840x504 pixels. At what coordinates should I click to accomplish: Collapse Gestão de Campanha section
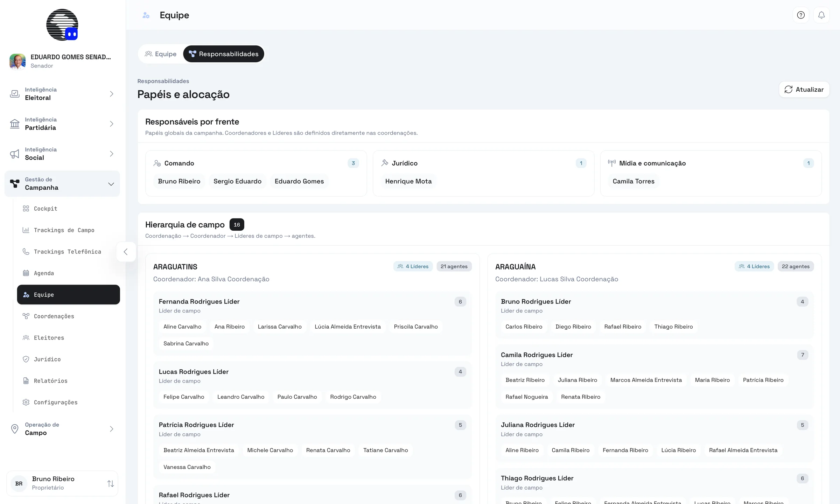[x=62, y=184]
